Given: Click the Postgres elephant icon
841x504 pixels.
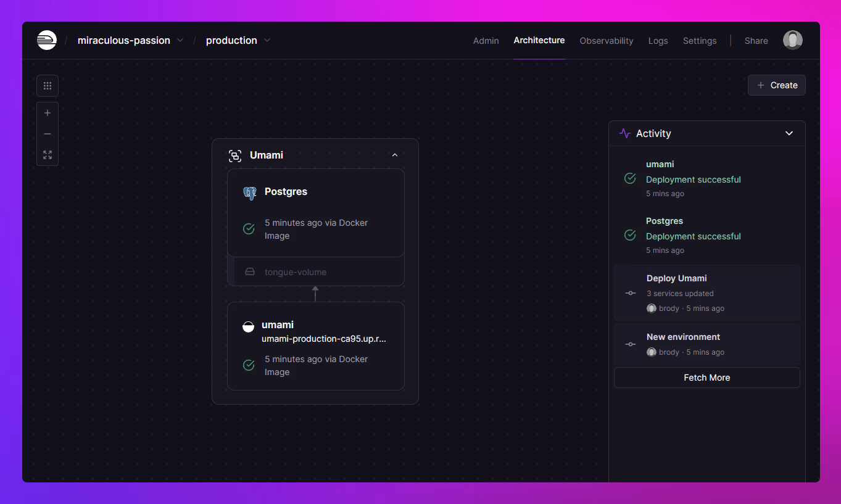Looking at the screenshot, I should (x=249, y=193).
